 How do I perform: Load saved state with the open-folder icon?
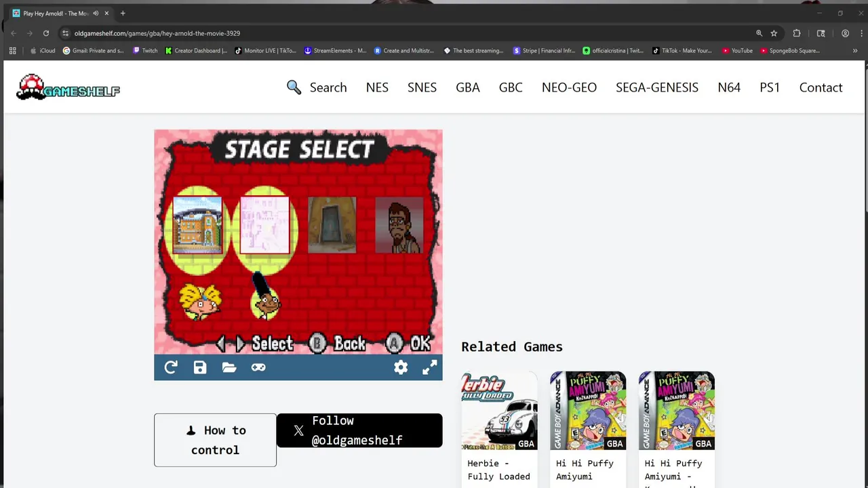click(x=229, y=367)
